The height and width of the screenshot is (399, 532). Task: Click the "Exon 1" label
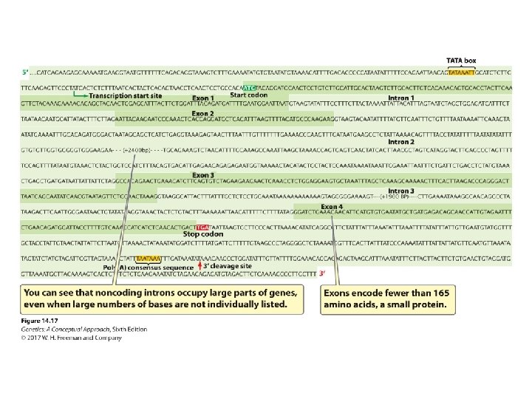(x=203, y=98)
